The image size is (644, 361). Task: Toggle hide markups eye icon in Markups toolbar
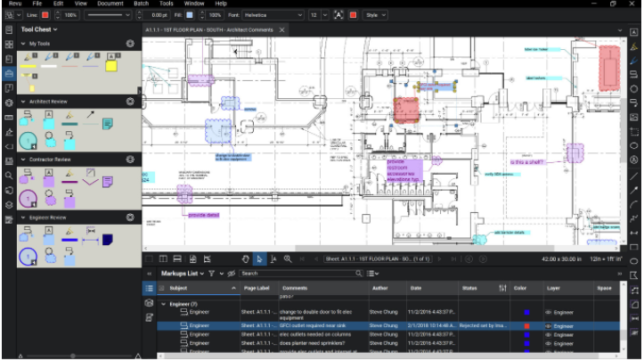pyautogui.click(x=232, y=274)
